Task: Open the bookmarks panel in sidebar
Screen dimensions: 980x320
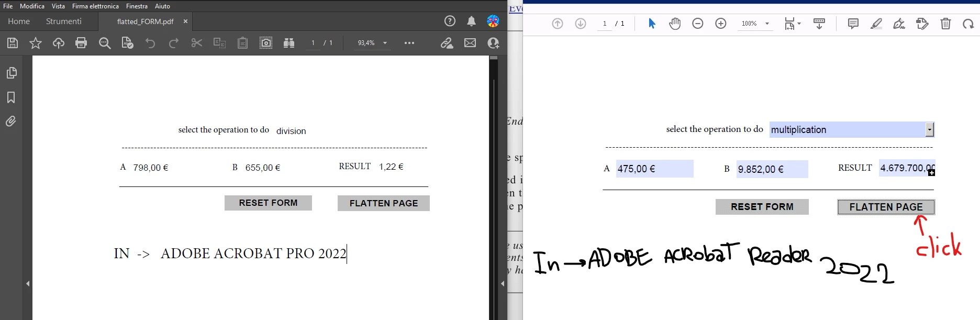Action: tap(11, 97)
